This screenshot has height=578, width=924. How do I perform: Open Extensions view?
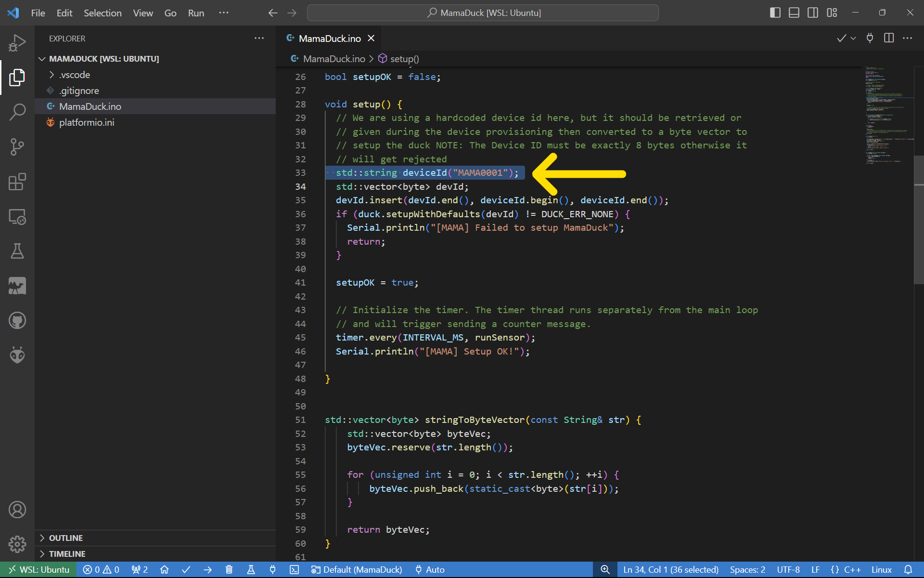pos(17,182)
